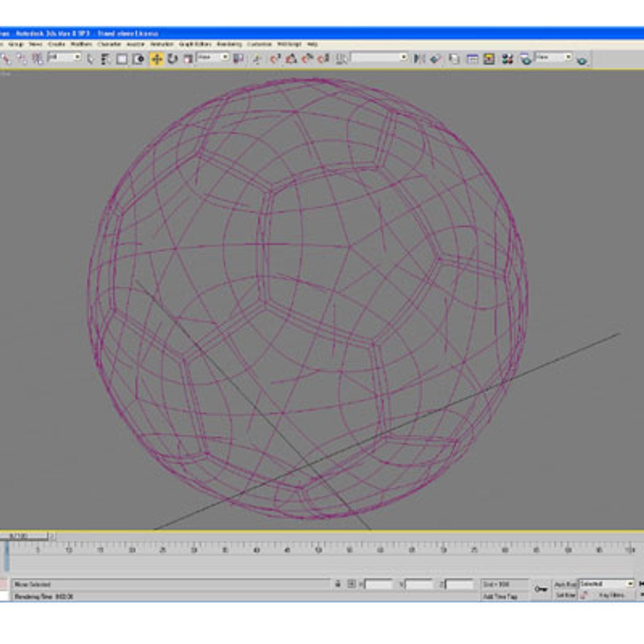The height and width of the screenshot is (644, 644).
Task: Open the Group menu
Action: pos(16,44)
